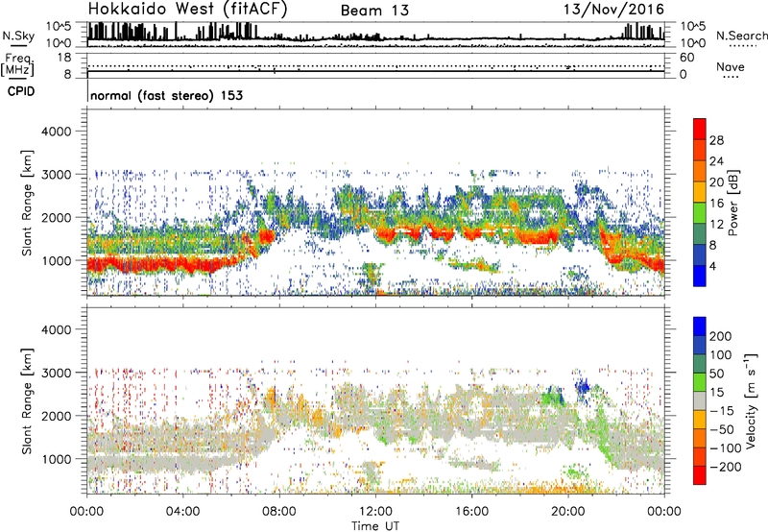Pick the red segment atop power colorbar
This screenshot has width=768, height=532.
coord(700,130)
